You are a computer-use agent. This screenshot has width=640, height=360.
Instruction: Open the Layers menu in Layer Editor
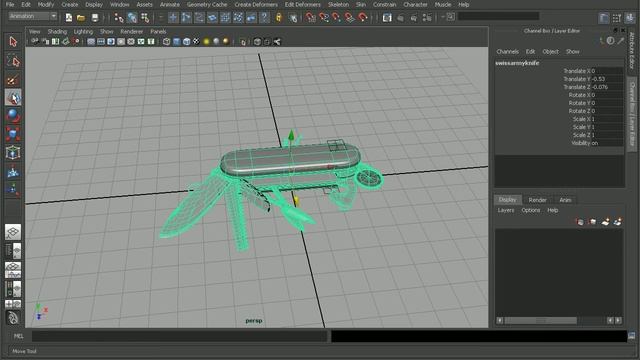(506, 210)
